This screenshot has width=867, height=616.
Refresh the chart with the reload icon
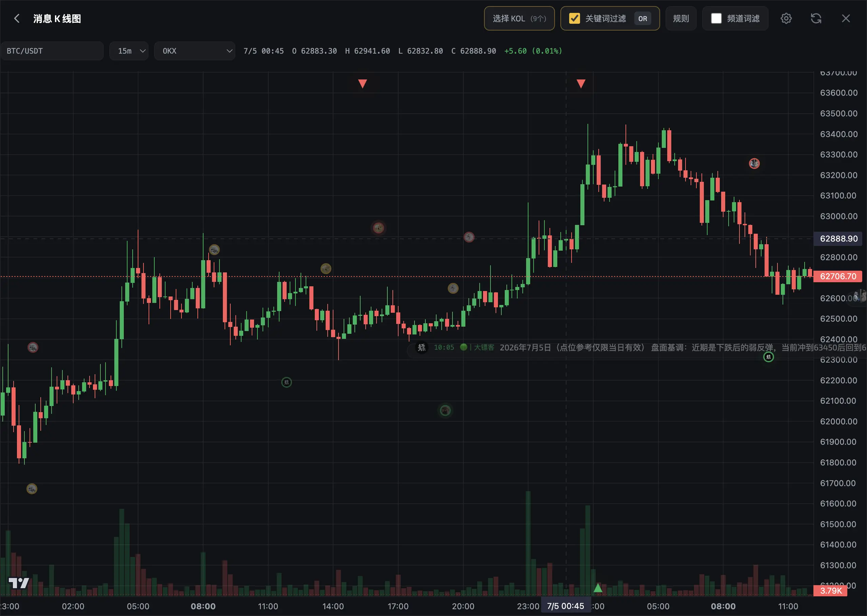point(816,19)
